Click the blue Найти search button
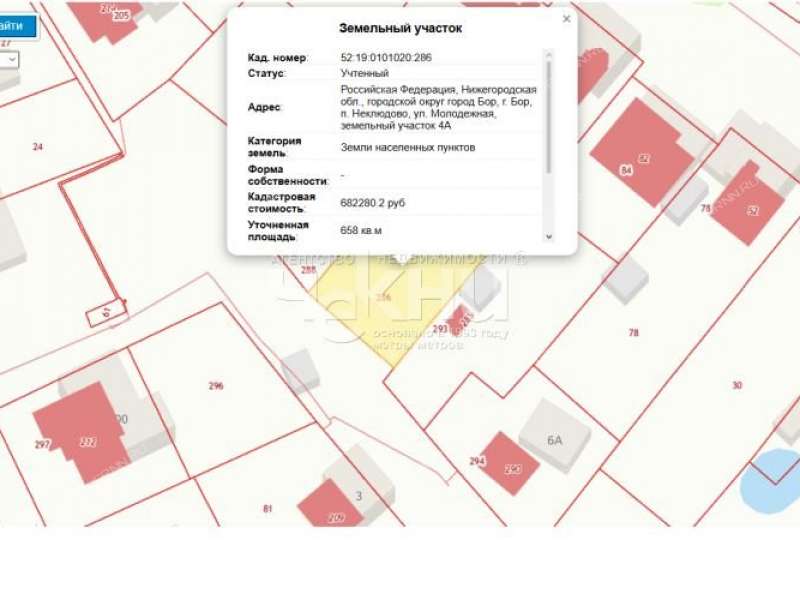The image size is (800, 600). [15, 25]
